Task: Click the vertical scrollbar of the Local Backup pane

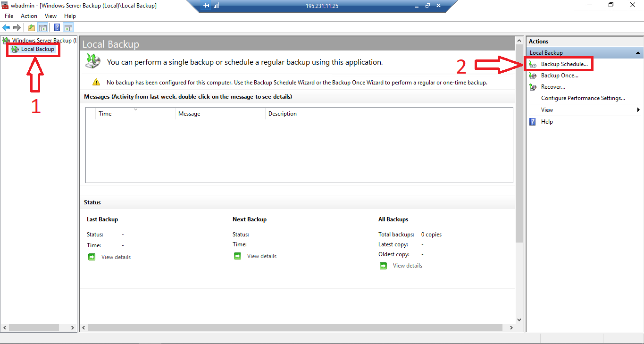Action: click(519, 142)
